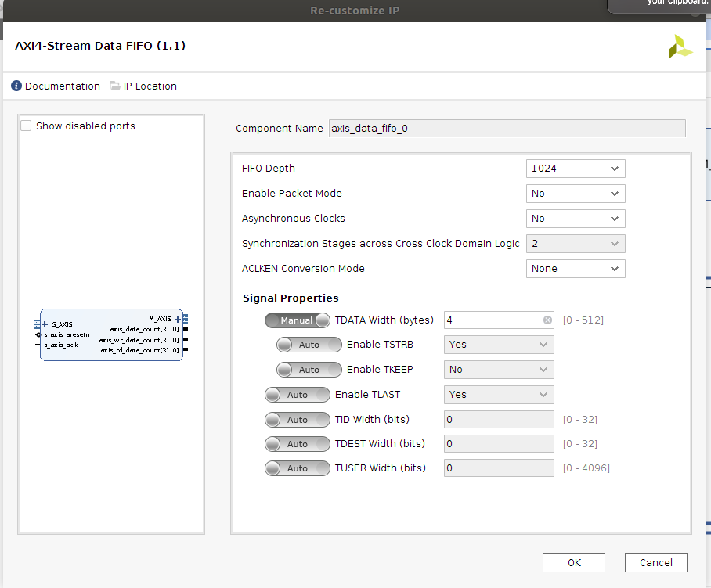
Task: Expand the S_AXIS port plus icon
Action: point(45,324)
